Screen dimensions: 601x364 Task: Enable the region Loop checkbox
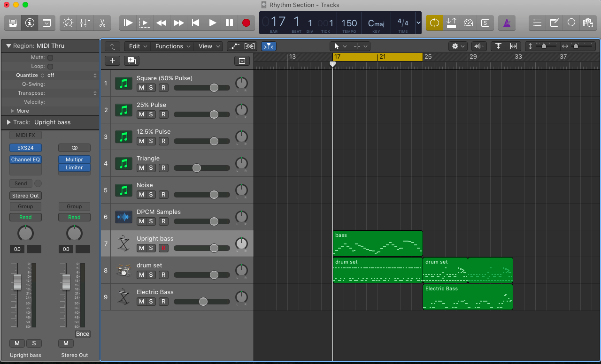pos(50,67)
